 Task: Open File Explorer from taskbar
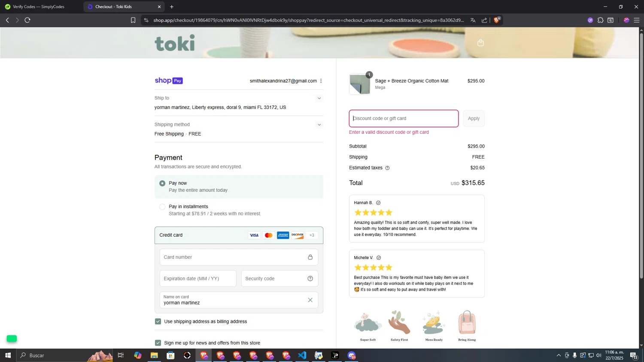pos(154,355)
